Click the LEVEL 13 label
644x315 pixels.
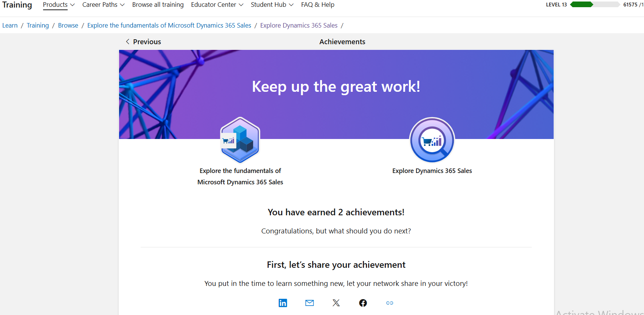coord(556,5)
